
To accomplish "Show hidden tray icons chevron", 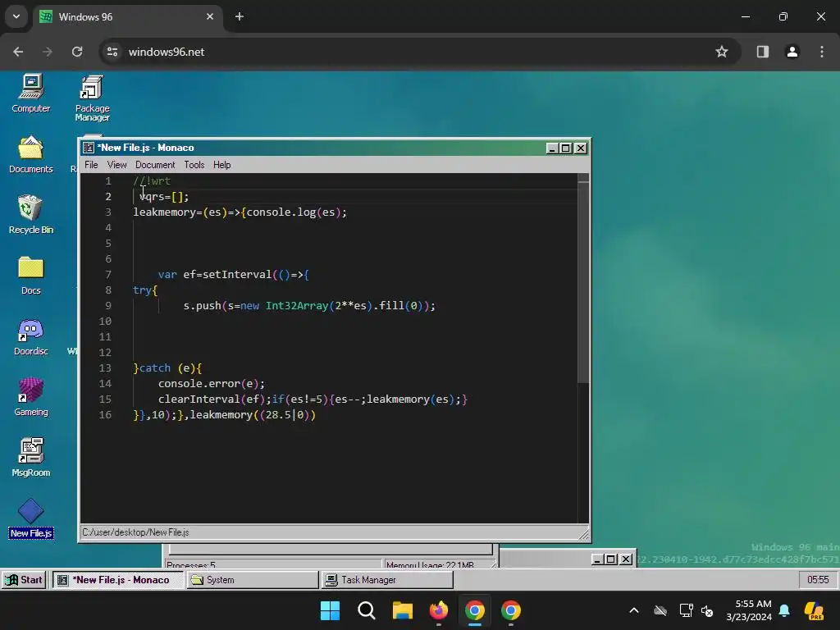I will pyautogui.click(x=634, y=610).
